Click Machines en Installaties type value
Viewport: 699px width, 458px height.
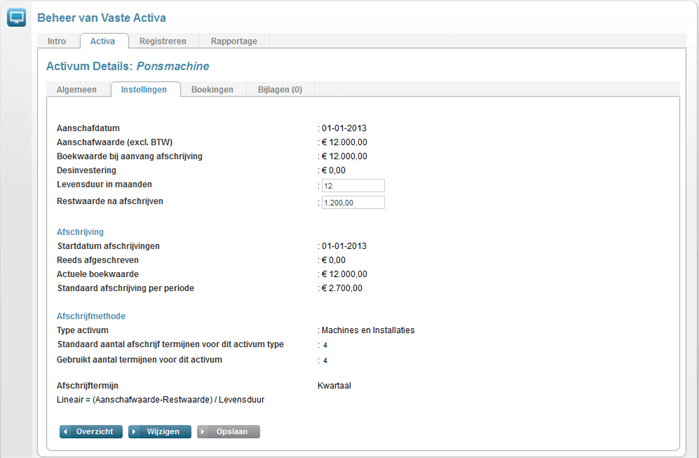click(x=368, y=330)
